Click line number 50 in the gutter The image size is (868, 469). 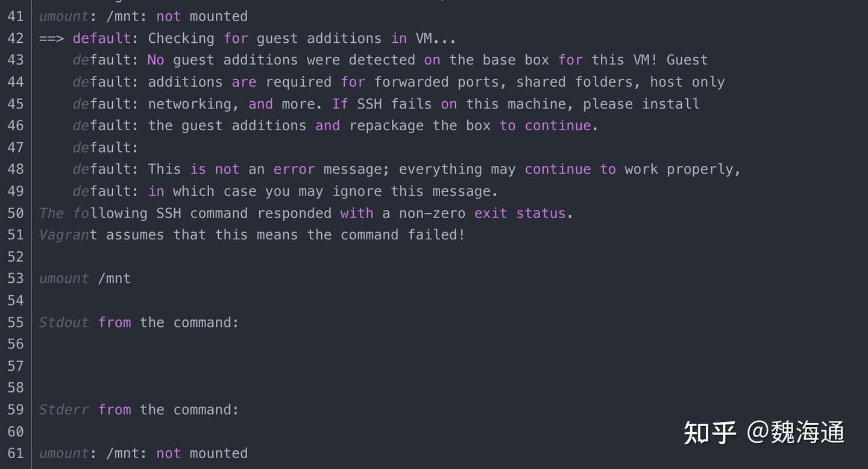16,213
